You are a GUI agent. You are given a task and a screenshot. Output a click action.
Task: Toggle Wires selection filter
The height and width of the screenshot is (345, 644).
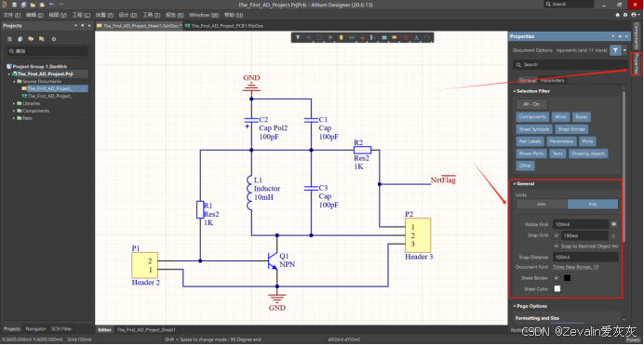click(x=560, y=117)
